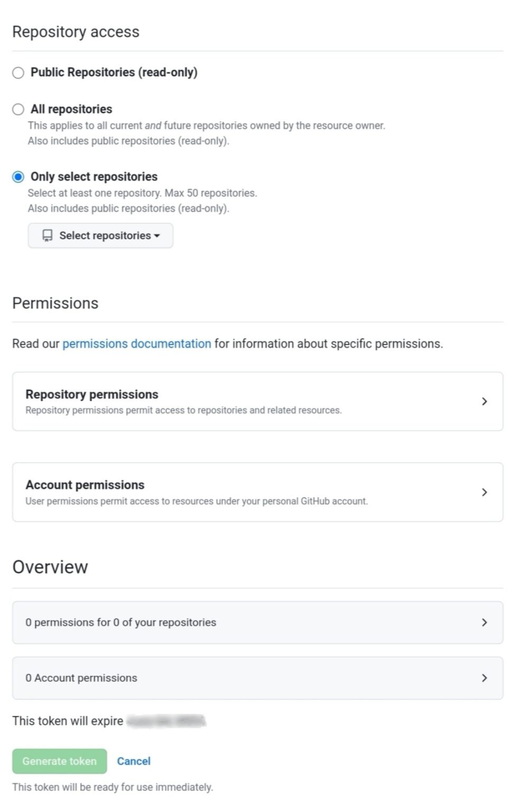Cancel the token creation

[x=134, y=761]
